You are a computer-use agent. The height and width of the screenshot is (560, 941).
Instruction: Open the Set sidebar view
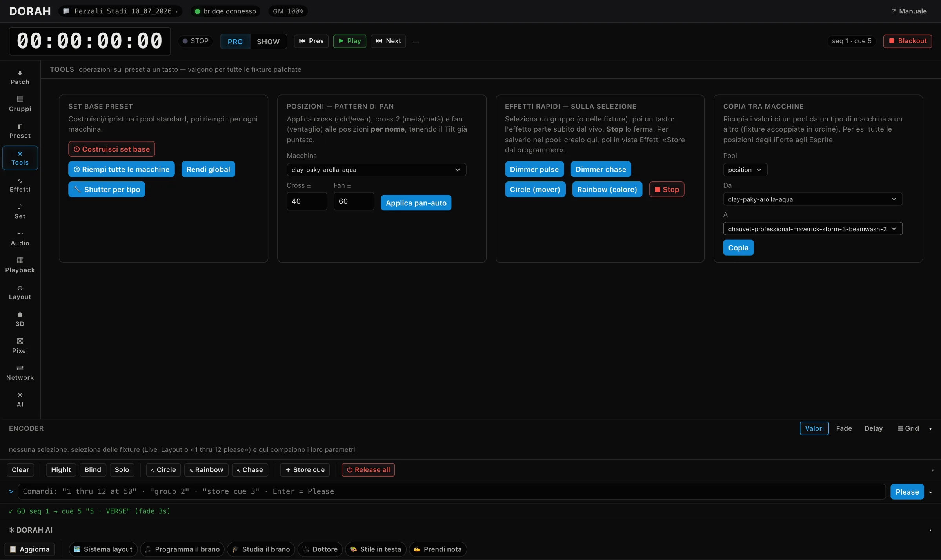[20, 212]
